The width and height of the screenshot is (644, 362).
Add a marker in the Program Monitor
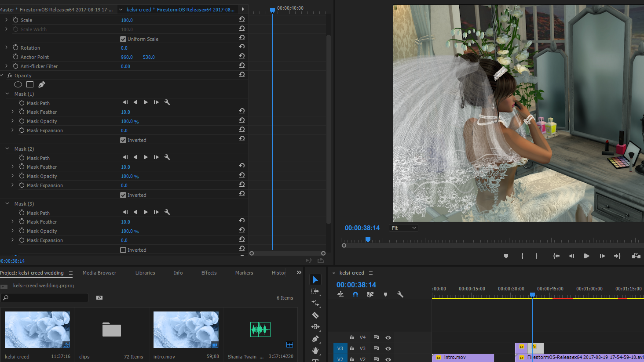pos(506,256)
